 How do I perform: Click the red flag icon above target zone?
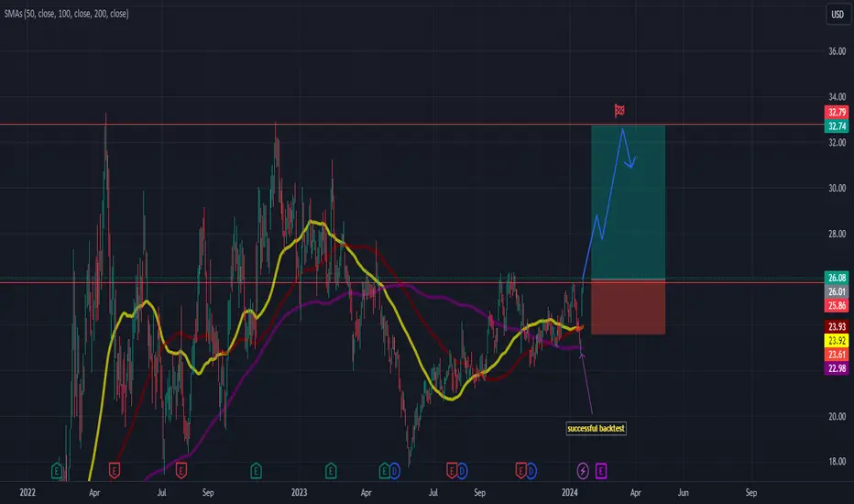[619, 111]
